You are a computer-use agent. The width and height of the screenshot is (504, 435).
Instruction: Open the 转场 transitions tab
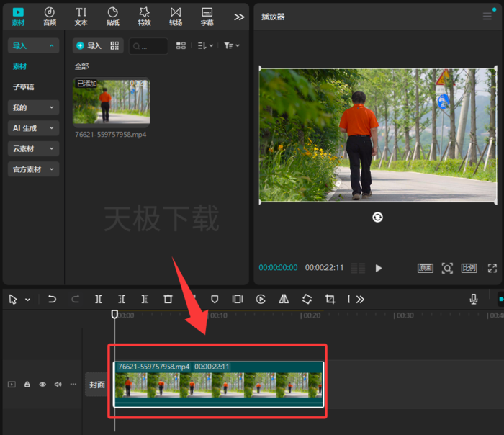(176, 17)
